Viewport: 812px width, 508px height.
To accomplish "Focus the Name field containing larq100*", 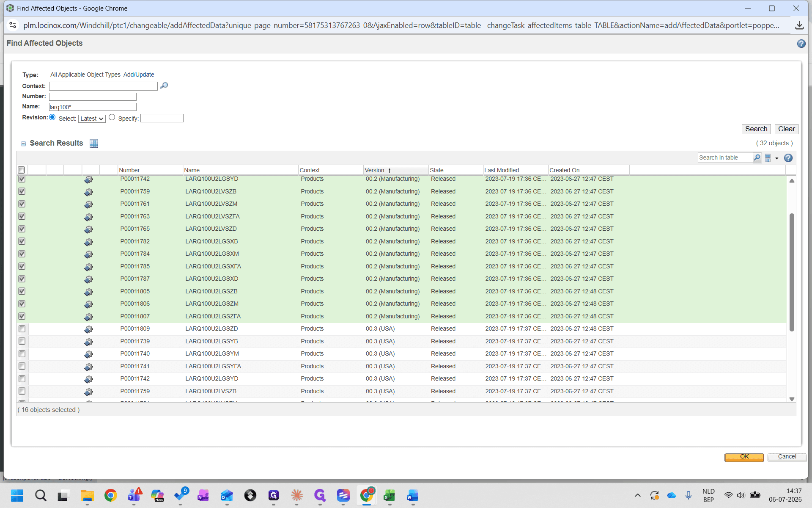I will [93, 107].
